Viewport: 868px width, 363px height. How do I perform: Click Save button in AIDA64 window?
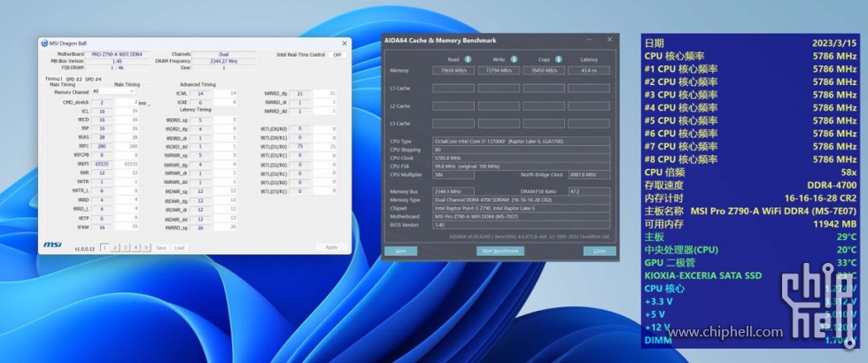point(400,251)
